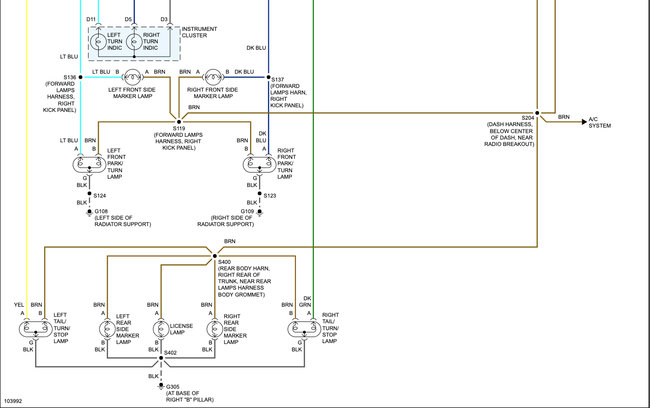Viewport: 650px width, 408px height.
Task: Click the S136 splice dot
Action: (80, 77)
